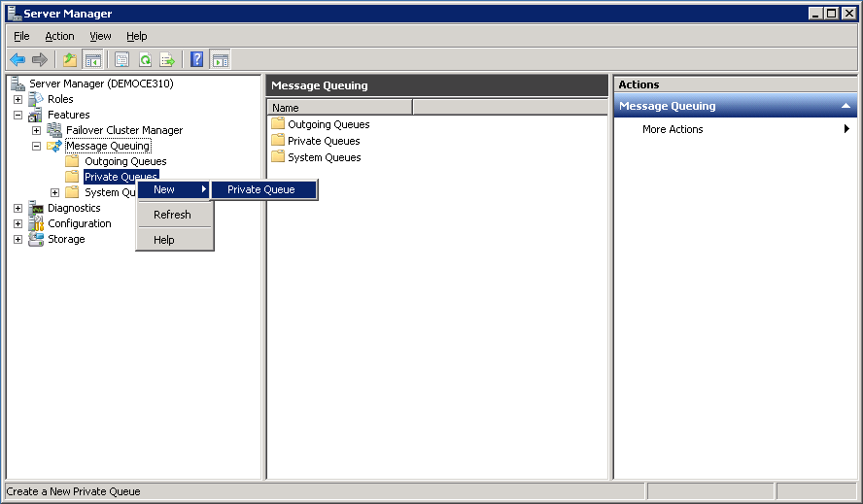
Task: Select the Storage node in the tree
Action: [x=66, y=239]
